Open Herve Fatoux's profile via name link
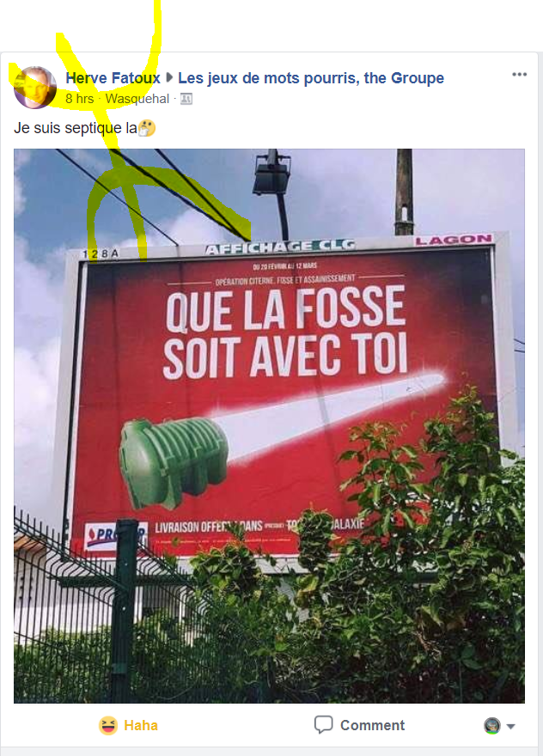Screen dimensions: 543x756 (x=113, y=78)
